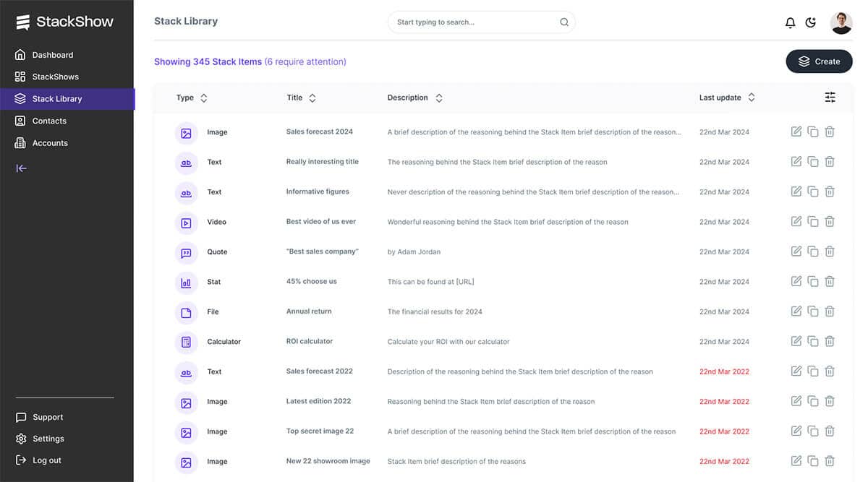Click the Video type icon on Best video of us ever

pyautogui.click(x=186, y=222)
